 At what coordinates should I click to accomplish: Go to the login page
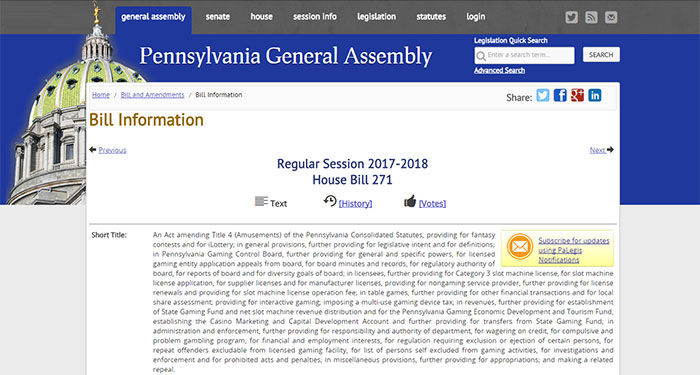(x=476, y=17)
